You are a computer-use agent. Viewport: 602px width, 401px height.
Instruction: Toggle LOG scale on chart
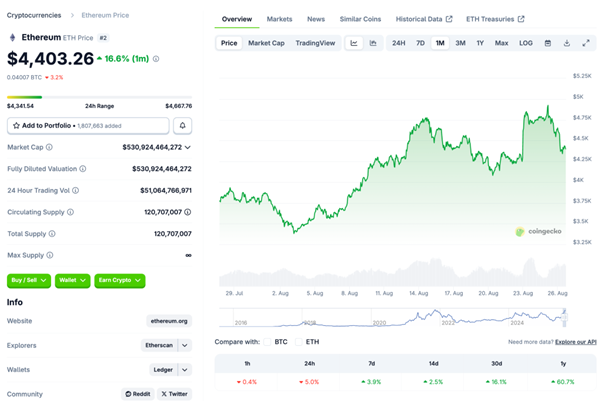[x=526, y=43]
